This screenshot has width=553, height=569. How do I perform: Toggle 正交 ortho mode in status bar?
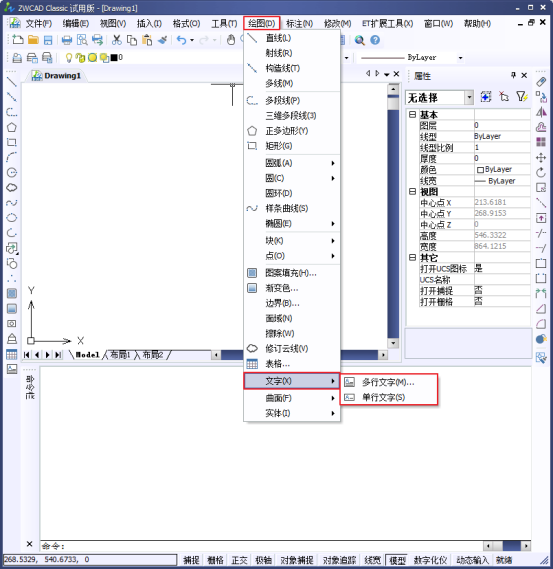tap(239, 560)
